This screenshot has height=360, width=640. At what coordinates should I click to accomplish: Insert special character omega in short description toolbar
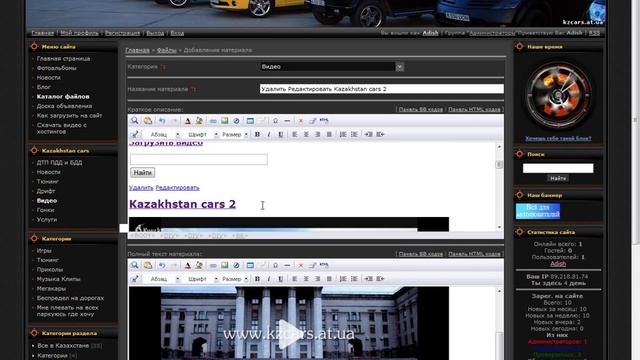point(276,121)
